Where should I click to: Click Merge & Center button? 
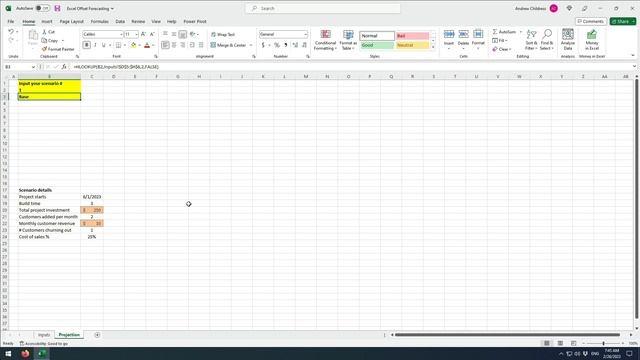click(x=228, y=45)
